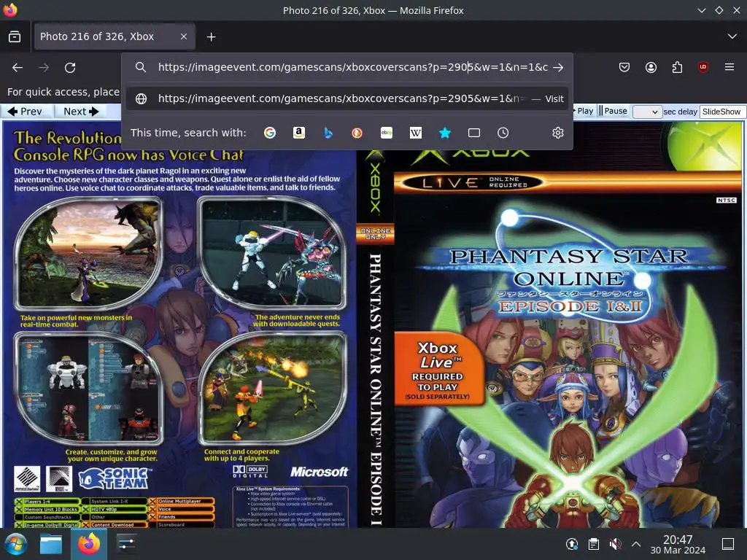Search in Bookmarks star icon
Screen dimensions: 747x560
pyautogui.click(x=445, y=133)
